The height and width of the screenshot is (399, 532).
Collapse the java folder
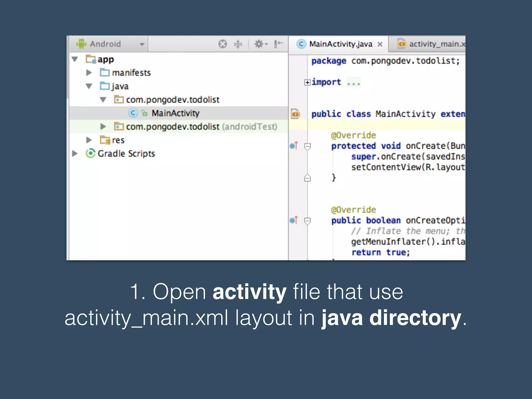[89, 86]
